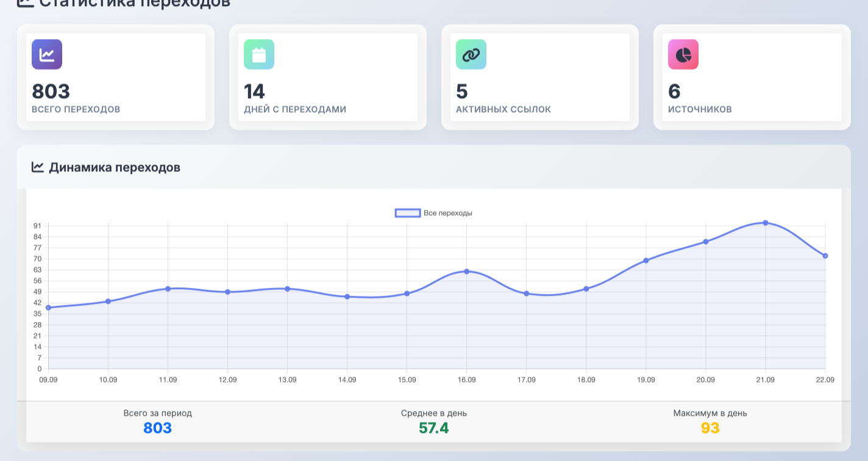
Task: Click the chart data point for 20.09
Action: pyautogui.click(x=706, y=241)
